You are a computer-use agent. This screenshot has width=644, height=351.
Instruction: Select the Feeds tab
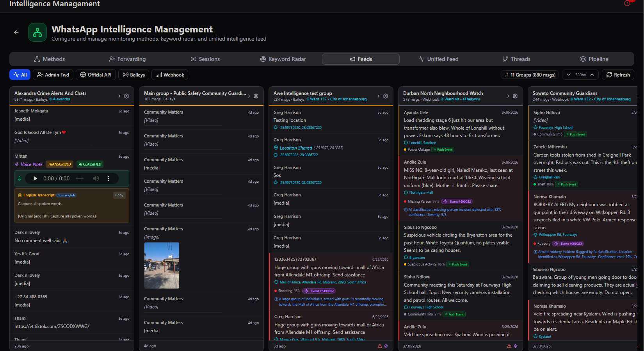(361, 59)
